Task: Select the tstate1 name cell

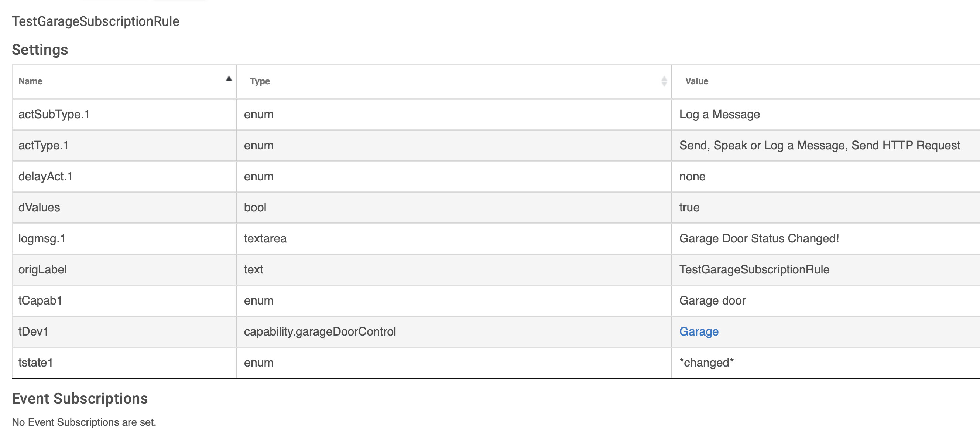Action: point(124,363)
